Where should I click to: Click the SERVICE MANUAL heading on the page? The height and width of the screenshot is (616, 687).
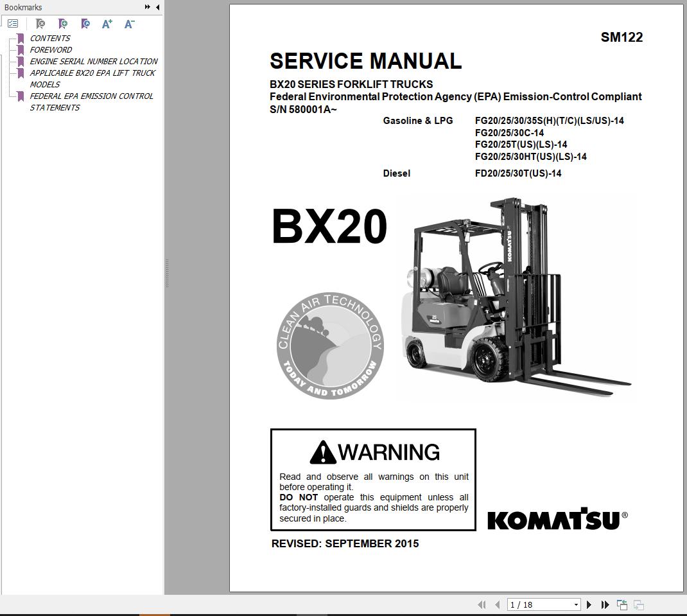pos(365,60)
